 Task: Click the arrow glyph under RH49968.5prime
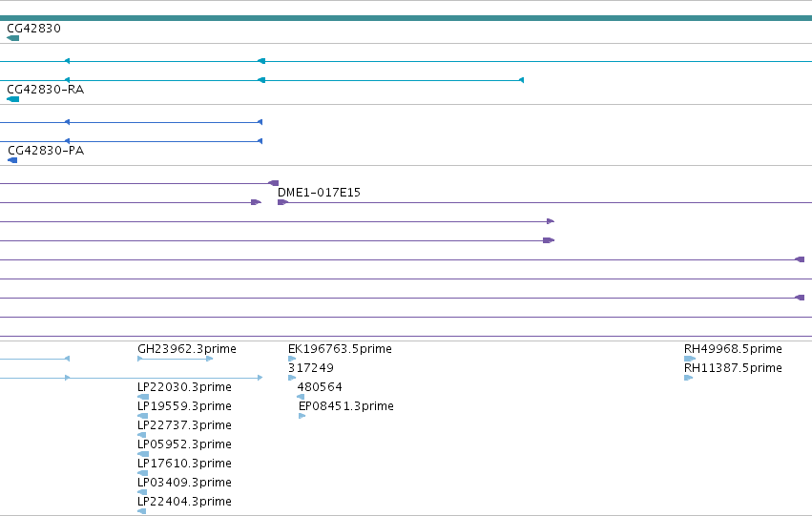(x=690, y=359)
